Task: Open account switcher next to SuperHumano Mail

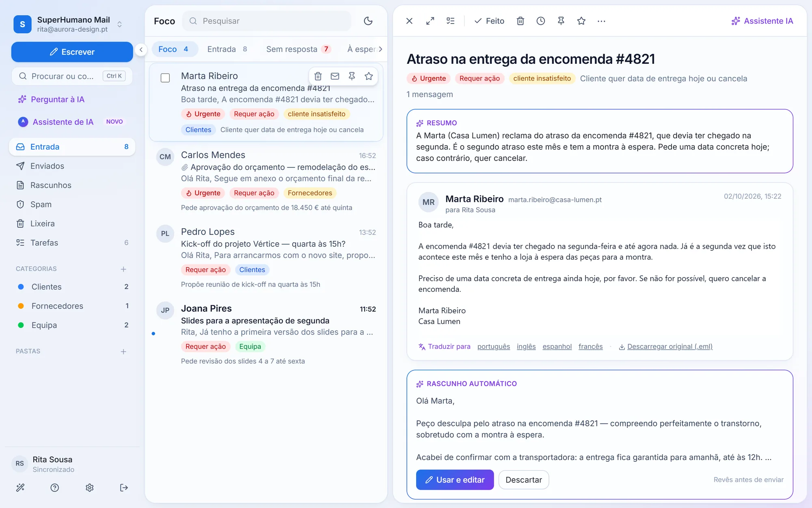Action: [x=119, y=24]
